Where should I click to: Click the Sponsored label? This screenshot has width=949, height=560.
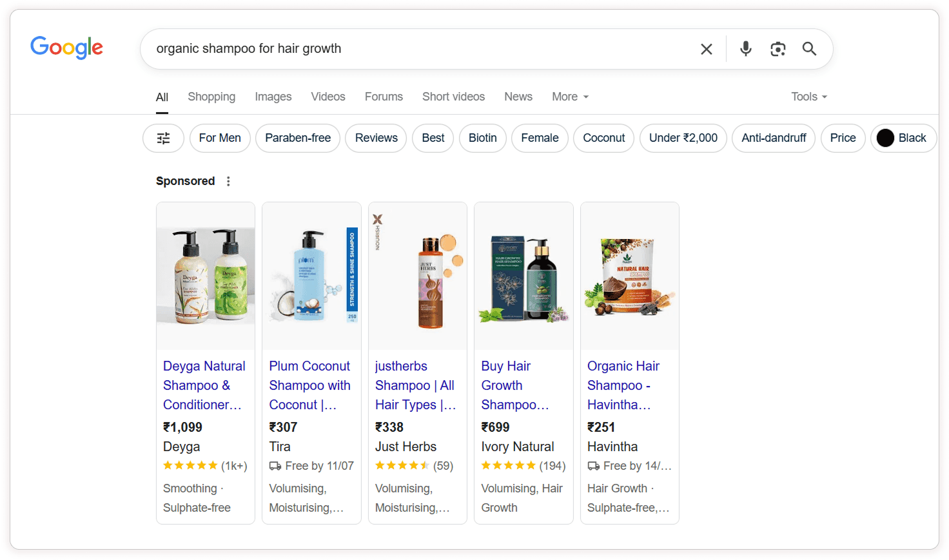click(185, 181)
